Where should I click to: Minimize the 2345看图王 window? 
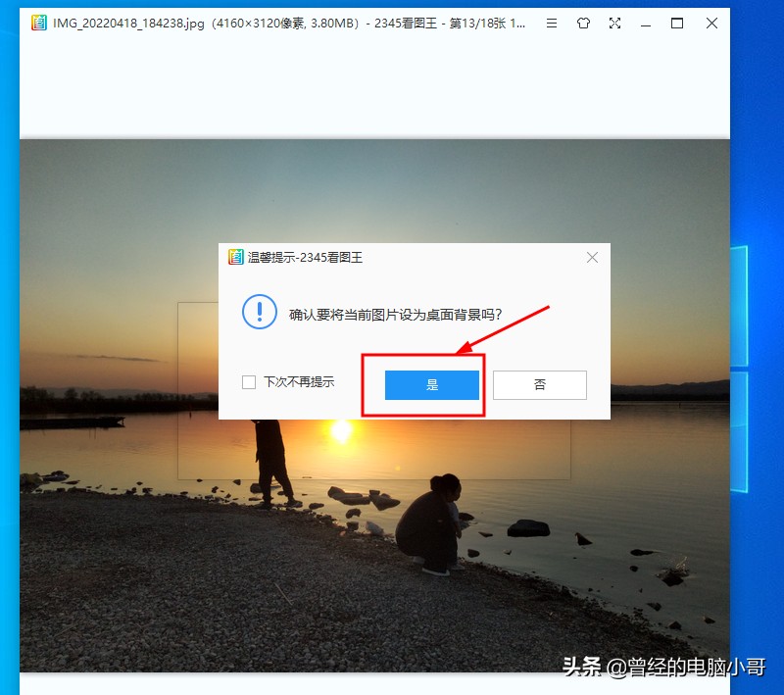(x=646, y=23)
